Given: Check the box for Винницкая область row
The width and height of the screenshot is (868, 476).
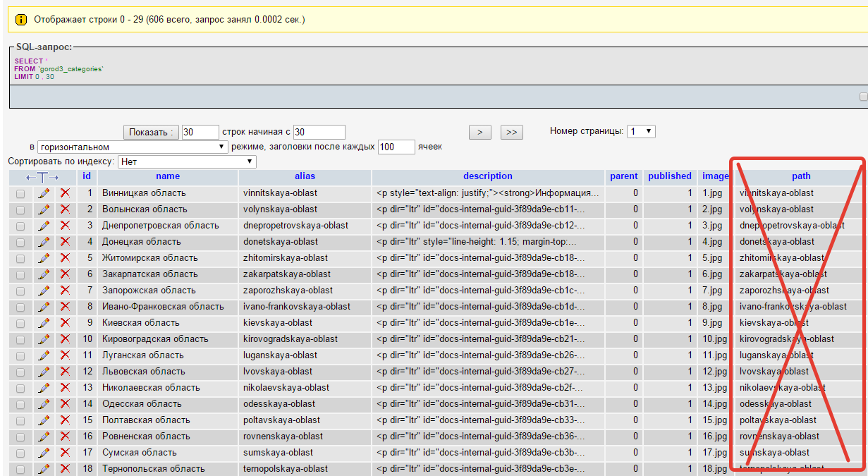Looking at the screenshot, I should click(x=20, y=194).
